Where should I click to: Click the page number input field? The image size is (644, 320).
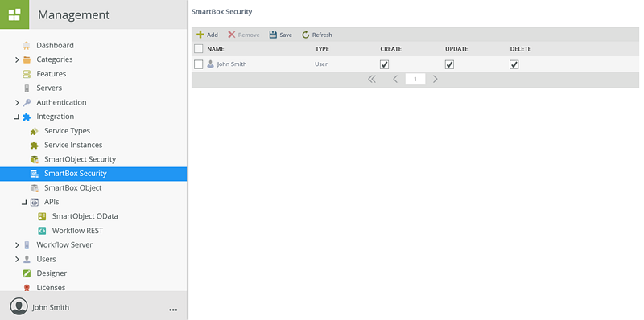click(x=415, y=79)
